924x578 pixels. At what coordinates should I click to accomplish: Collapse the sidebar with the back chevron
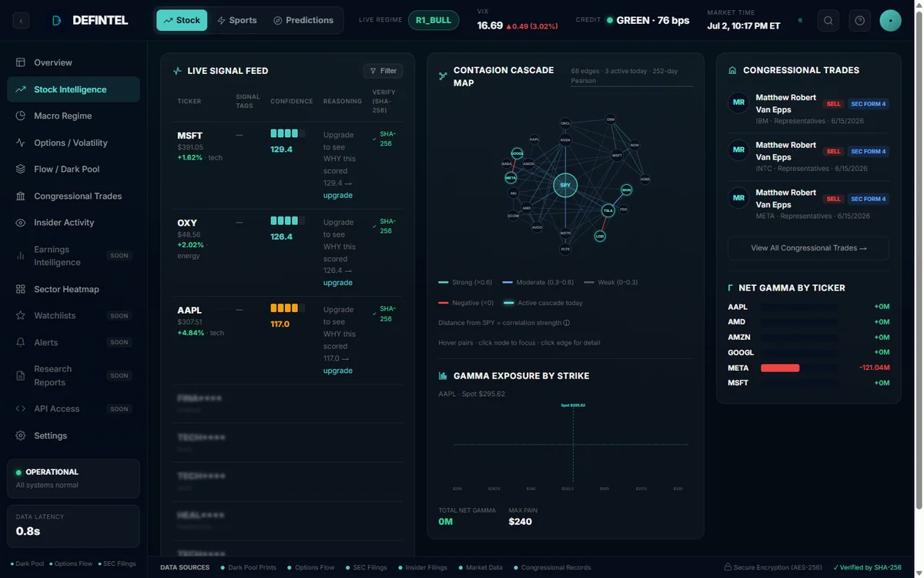pyautogui.click(x=21, y=21)
